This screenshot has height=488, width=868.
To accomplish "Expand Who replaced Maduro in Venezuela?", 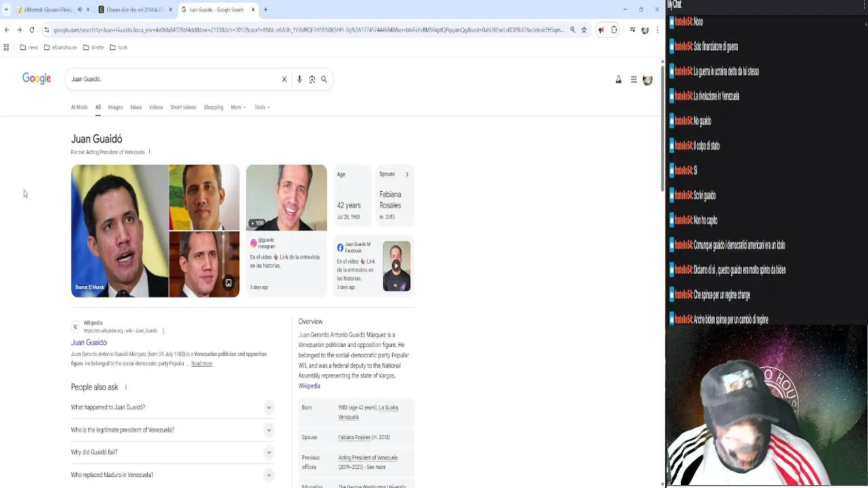I will [172, 475].
